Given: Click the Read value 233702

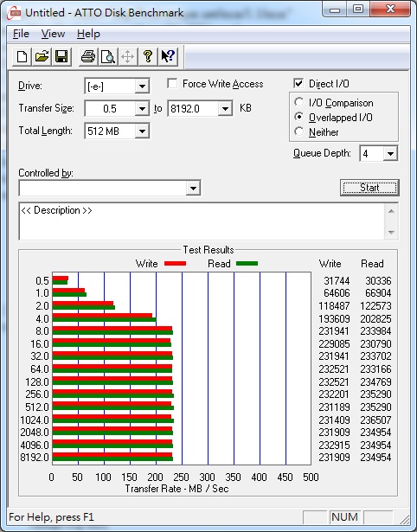Looking at the screenshot, I should [376, 356].
